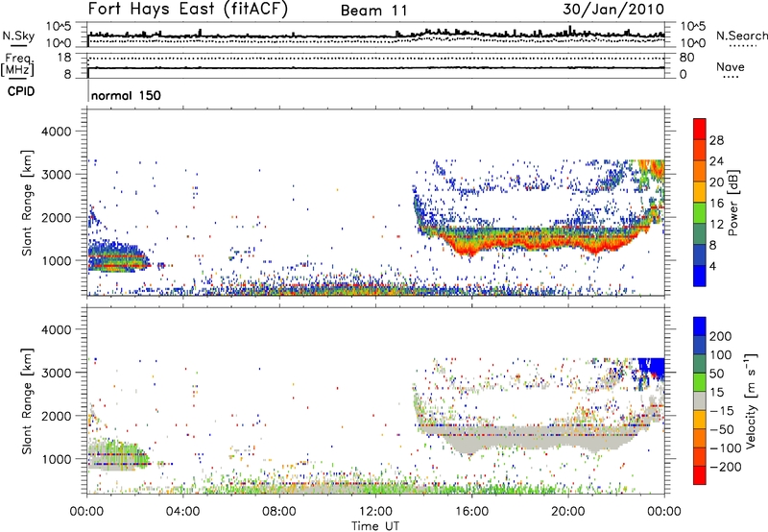Click the date '30/Jan/2010'
The width and height of the screenshot is (768, 532).
click(x=613, y=10)
